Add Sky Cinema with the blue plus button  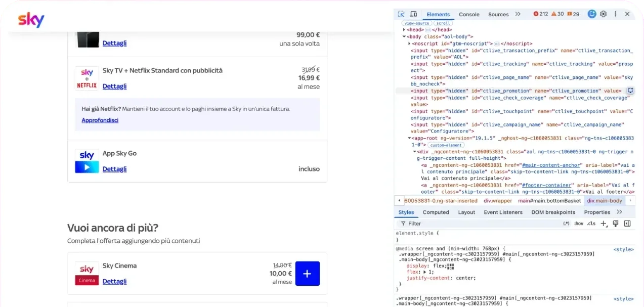pyautogui.click(x=308, y=274)
